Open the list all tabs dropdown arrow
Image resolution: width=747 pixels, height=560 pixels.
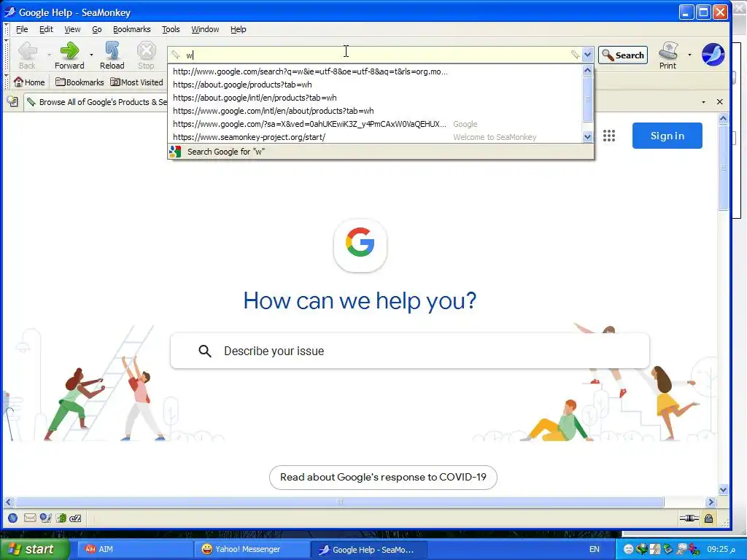(x=704, y=102)
